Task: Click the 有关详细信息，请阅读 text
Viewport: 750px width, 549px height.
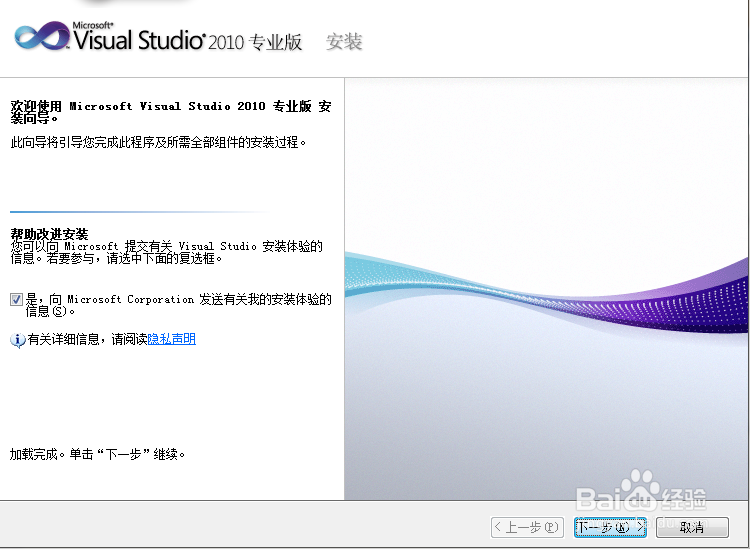Action: coord(88,339)
